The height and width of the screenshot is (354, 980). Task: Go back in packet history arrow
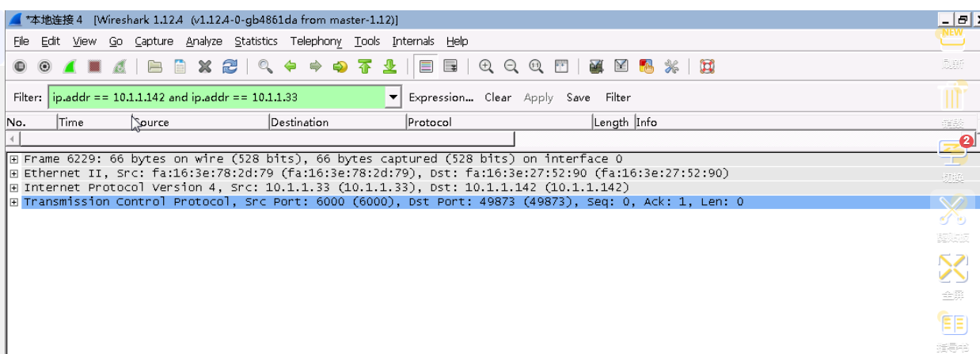(x=291, y=67)
